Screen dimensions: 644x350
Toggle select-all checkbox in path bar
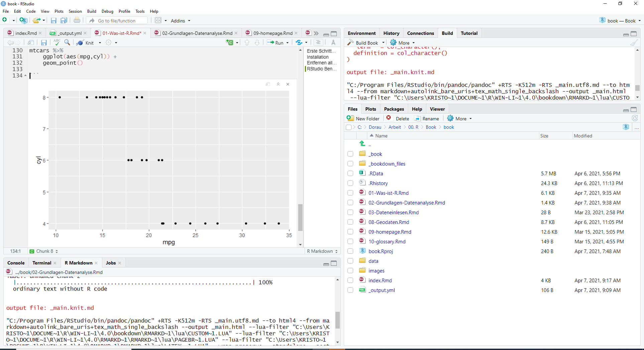tap(349, 127)
